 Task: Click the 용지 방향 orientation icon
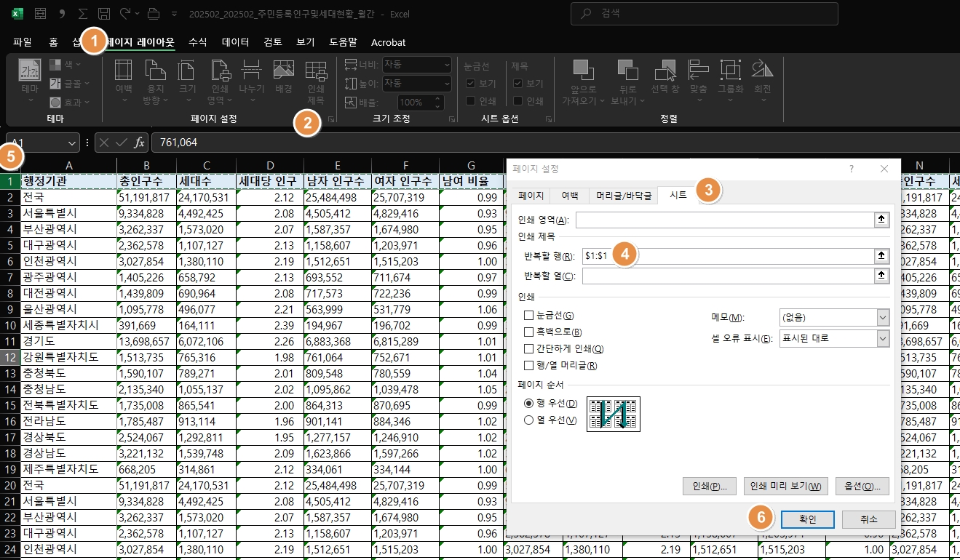pyautogui.click(x=155, y=70)
